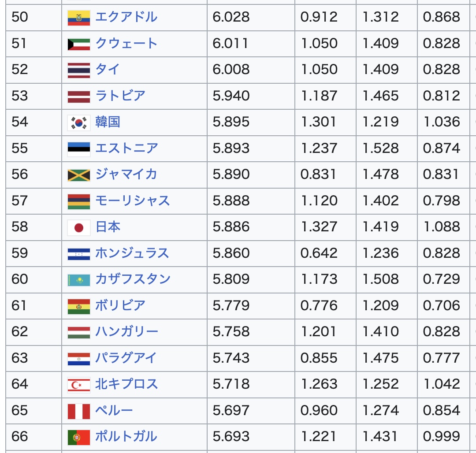Open the タイ country link
476x453 pixels.
(x=108, y=70)
